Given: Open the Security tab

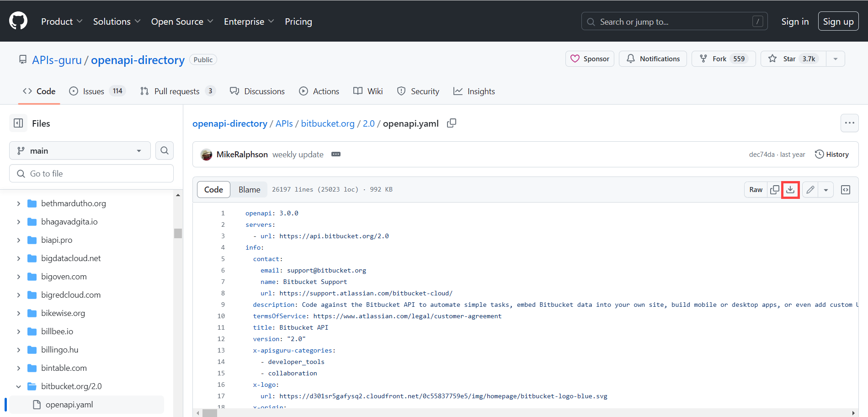Looking at the screenshot, I should 418,91.
